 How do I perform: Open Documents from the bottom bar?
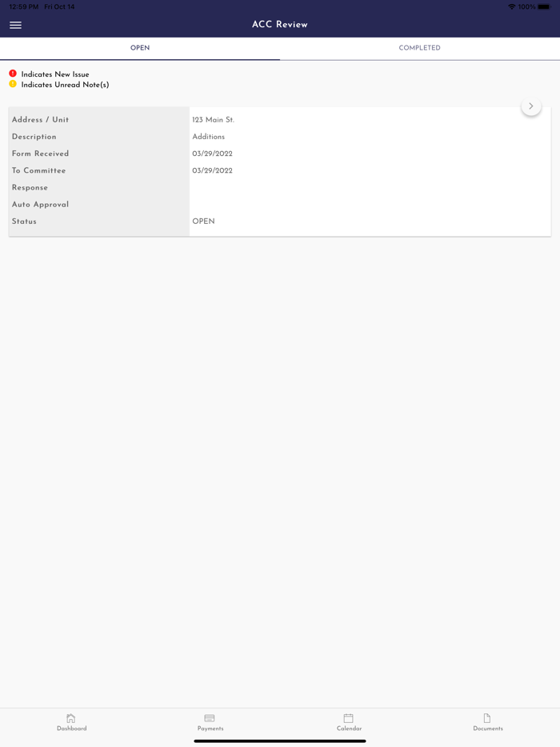(x=487, y=718)
